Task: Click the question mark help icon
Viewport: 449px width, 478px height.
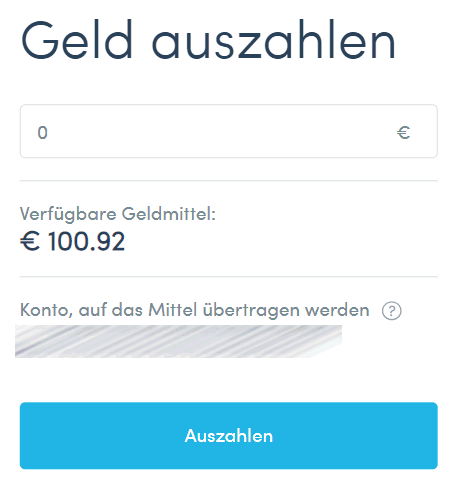Action: tap(391, 311)
